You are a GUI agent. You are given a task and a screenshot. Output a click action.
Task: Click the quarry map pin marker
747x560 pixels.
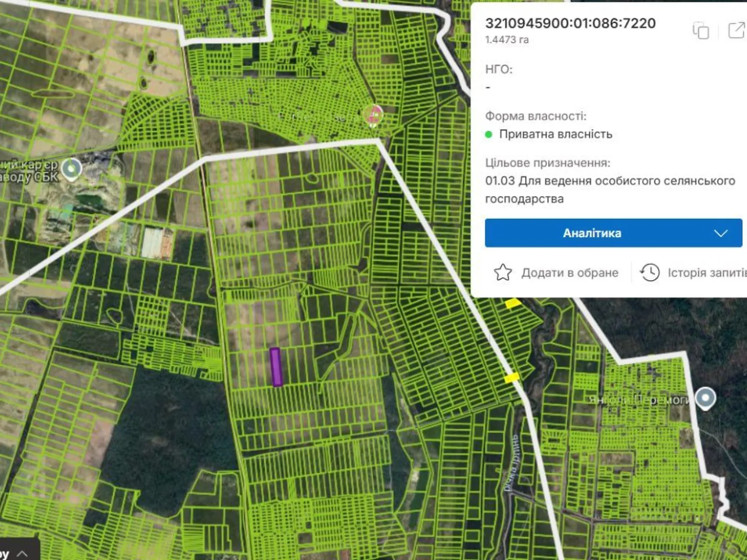pyautogui.click(x=71, y=168)
